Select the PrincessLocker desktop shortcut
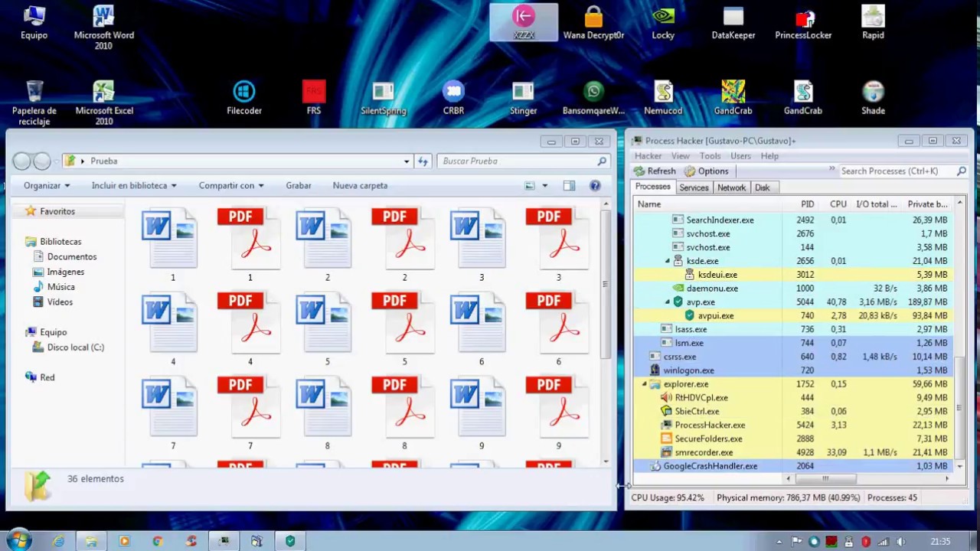Image resolution: width=980 pixels, height=551 pixels. 803,22
